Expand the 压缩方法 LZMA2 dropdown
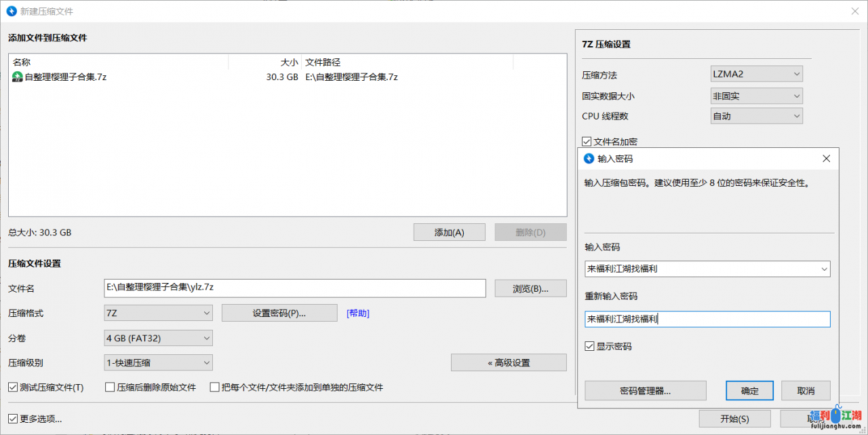The height and width of the screenshot is (435, 868). point(756,74)
